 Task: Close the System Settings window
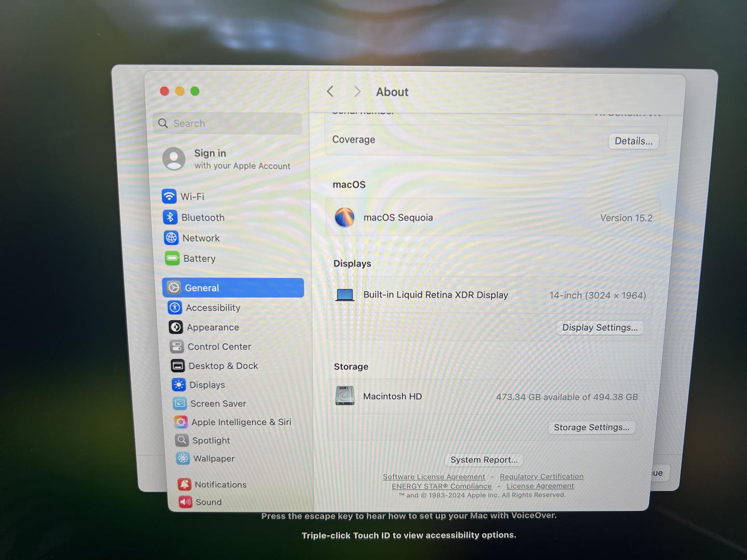click(164, 91)
